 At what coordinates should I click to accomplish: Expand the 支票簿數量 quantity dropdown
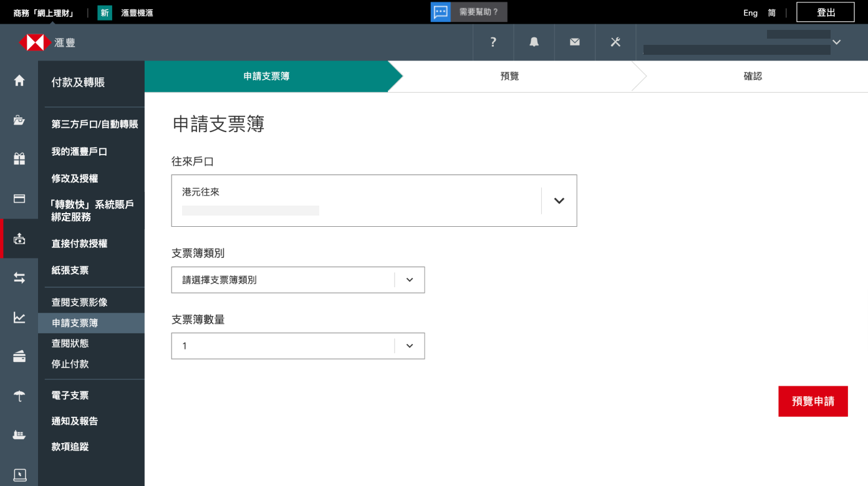410,346
